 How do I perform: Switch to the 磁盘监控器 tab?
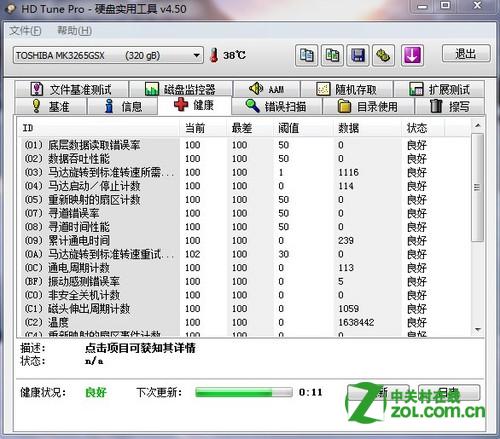pyautogui.click(x=181, y=89)
